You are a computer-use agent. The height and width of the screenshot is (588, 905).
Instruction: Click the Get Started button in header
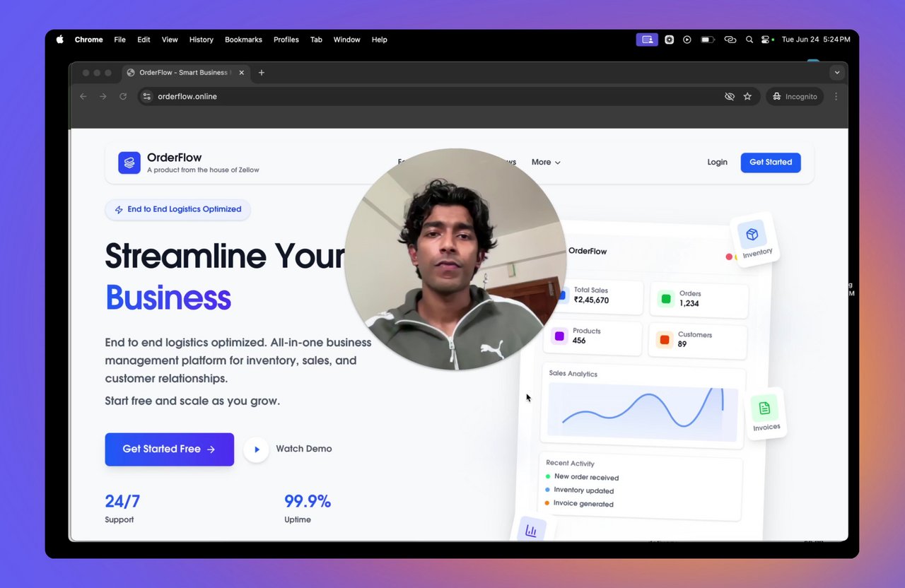pyautogui.click(x=771, y=162)
